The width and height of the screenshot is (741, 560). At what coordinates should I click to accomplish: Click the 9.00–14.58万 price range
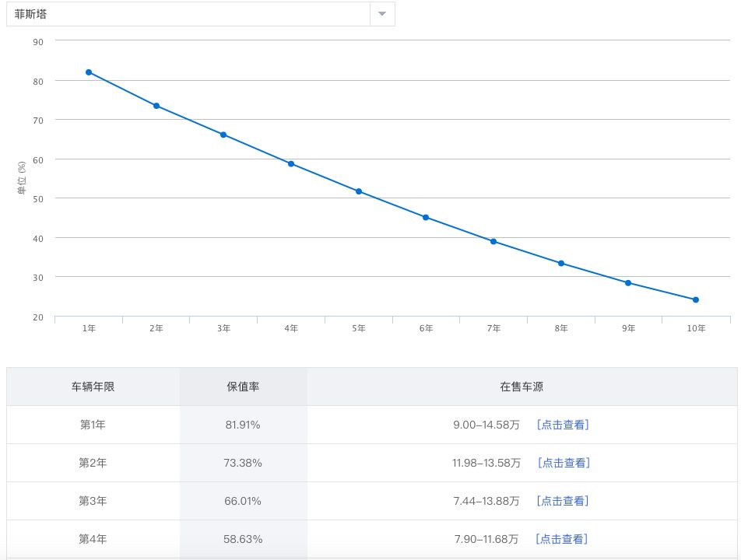[x=486, y=425]
